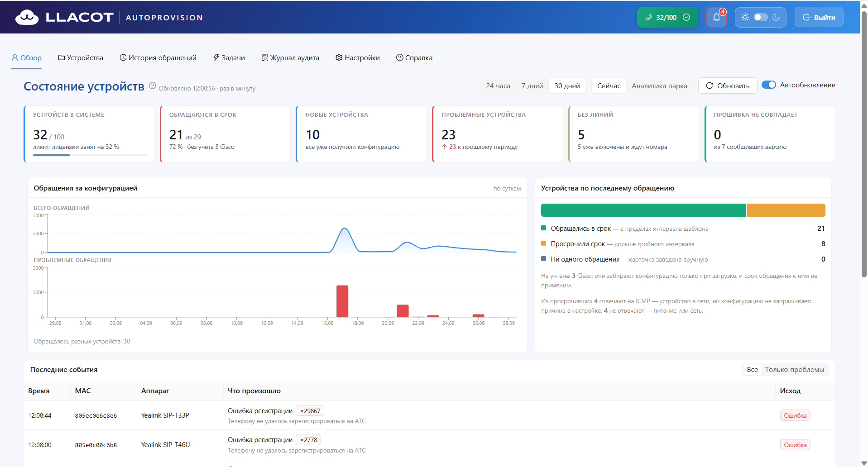Click MAC address 805e0c00c6b8
The height and width of the screenshot is (467, 868).
96,445
